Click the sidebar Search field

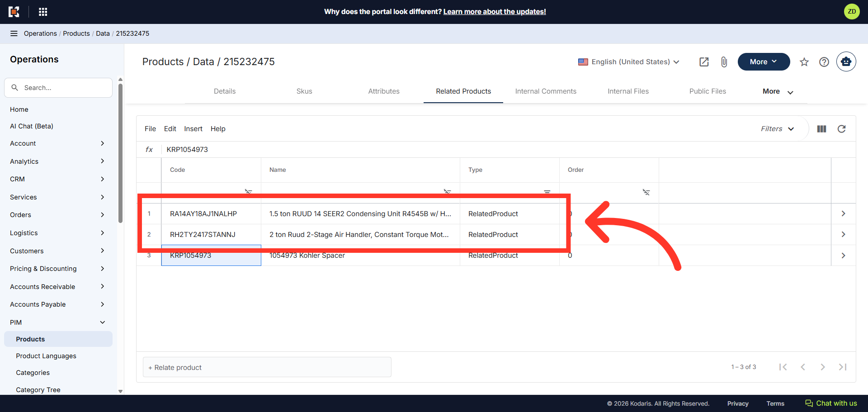pos(58,88)
